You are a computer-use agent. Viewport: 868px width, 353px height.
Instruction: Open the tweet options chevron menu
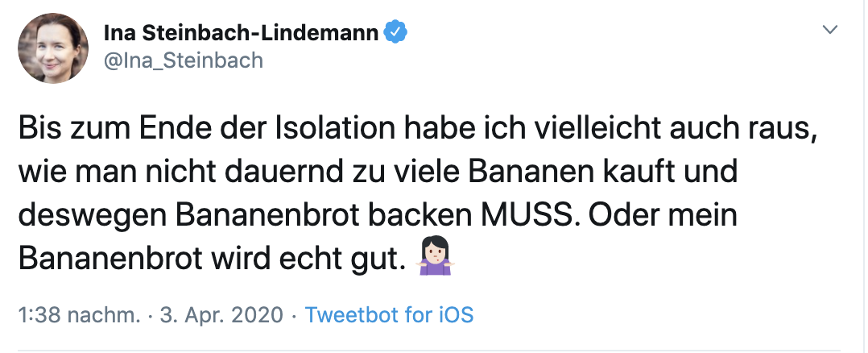pos(829,30)
